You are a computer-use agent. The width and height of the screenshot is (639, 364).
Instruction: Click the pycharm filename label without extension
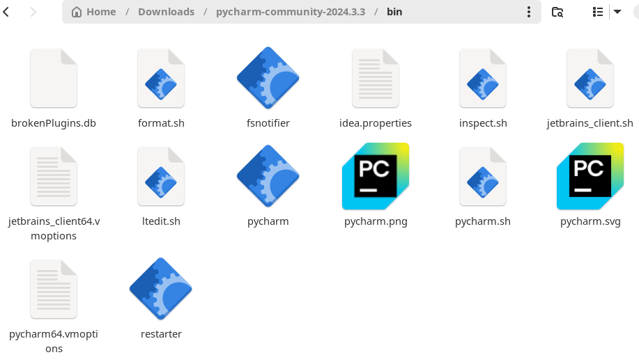(x=268, y=221)
